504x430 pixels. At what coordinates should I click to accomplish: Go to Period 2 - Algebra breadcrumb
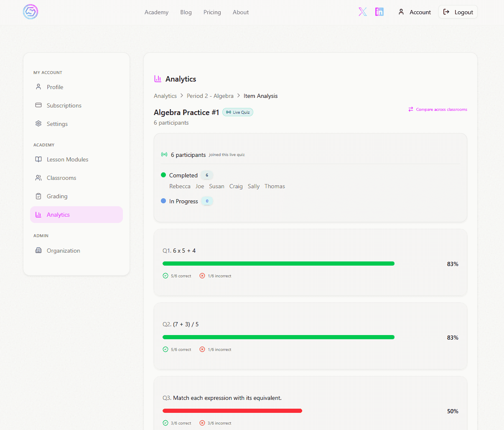(210, 96)
